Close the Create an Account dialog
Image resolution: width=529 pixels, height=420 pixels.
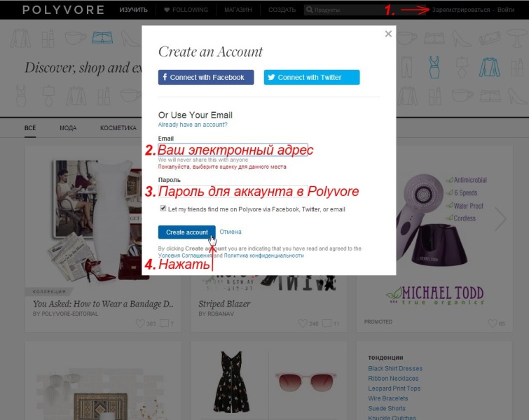(388, 34)
